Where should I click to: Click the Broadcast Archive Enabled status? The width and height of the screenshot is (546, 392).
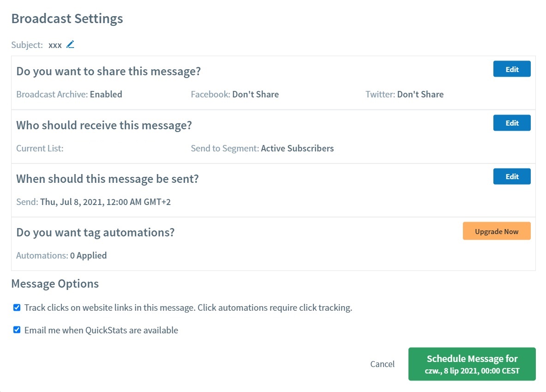(106, 94)
